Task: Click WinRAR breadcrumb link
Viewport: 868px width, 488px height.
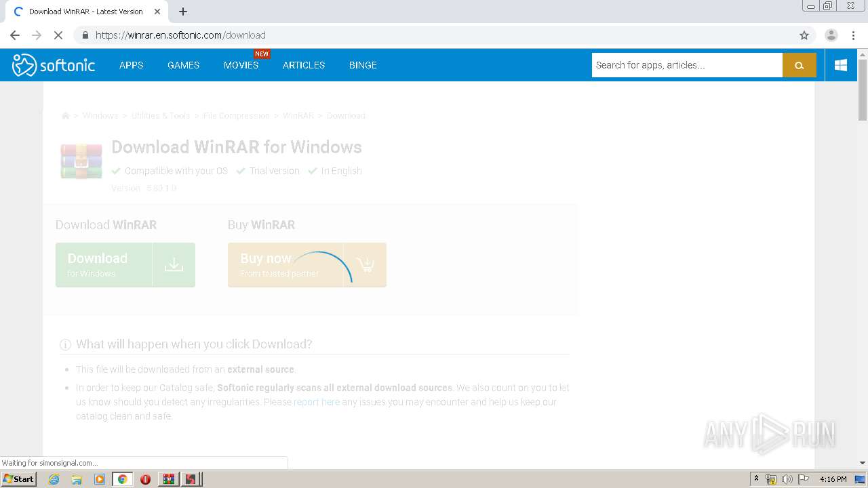Action: pos(298,116)
